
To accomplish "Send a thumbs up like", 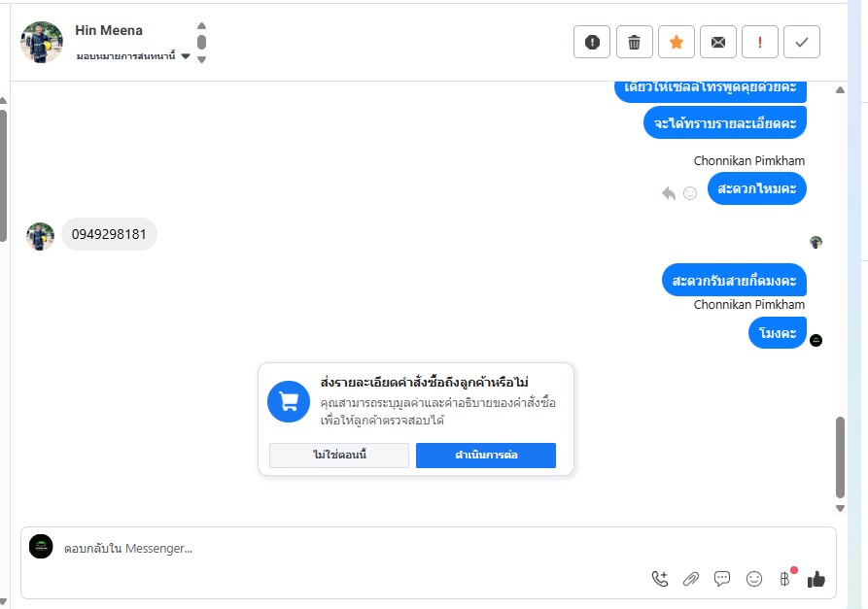I will pyautogui.click(x=816, y=579).
